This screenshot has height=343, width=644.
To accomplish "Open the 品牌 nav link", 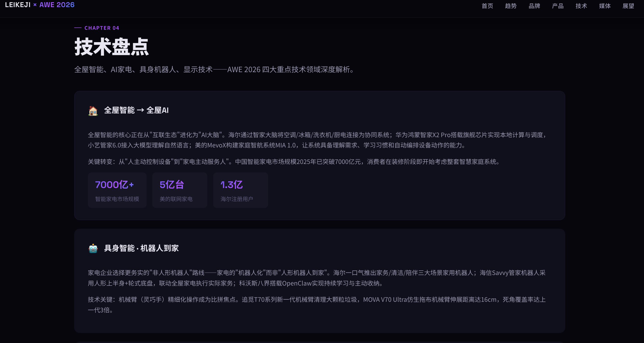I will coord(534,6).
